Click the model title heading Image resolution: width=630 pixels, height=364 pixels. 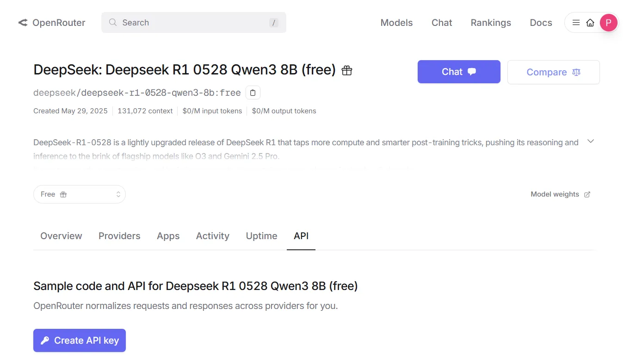(185, 70)
